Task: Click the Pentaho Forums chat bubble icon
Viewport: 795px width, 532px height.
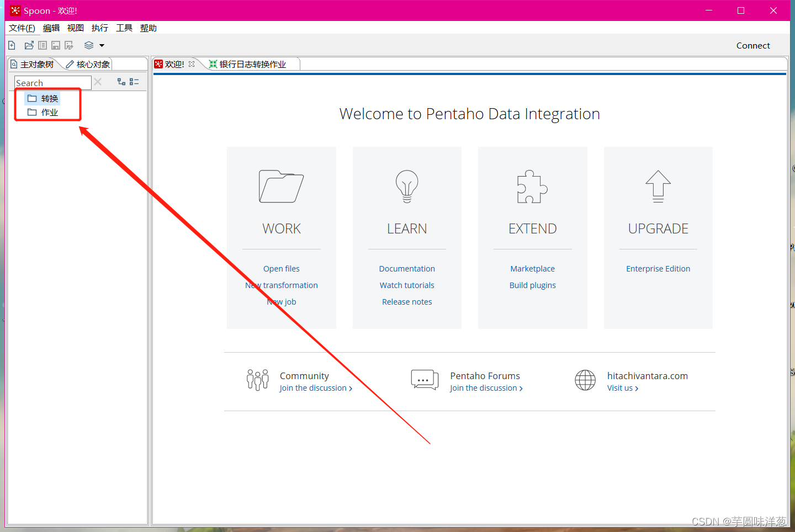Action: click(x=425, y=380)
